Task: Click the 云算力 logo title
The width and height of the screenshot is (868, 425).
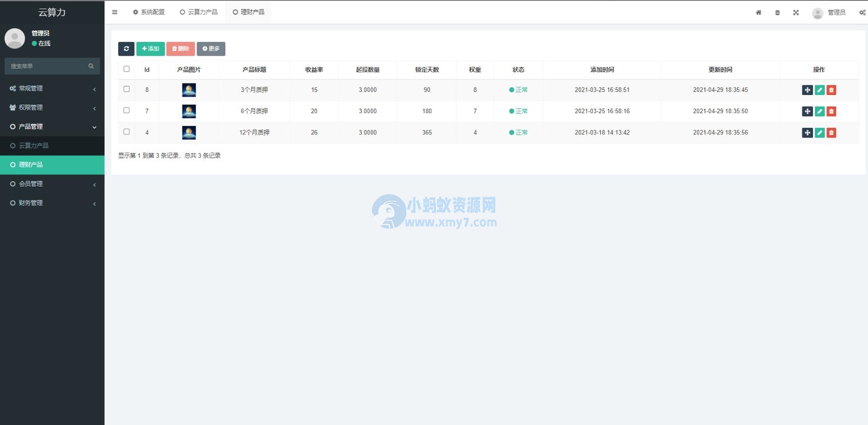Action: click(x=52, y=12)
